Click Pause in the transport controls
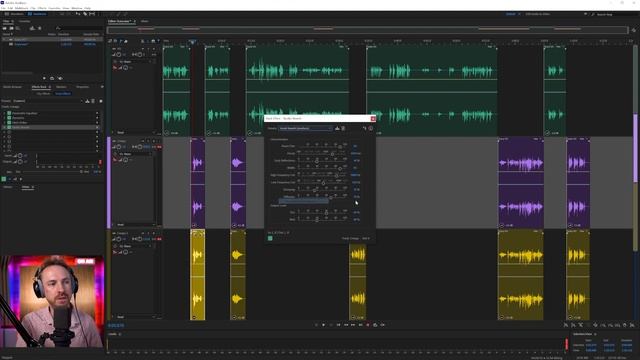 [331, 325]
